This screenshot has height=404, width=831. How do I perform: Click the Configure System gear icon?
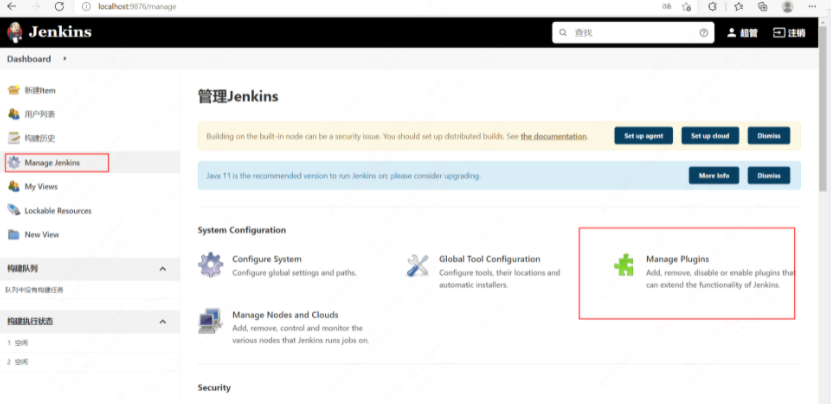[210, 265]
